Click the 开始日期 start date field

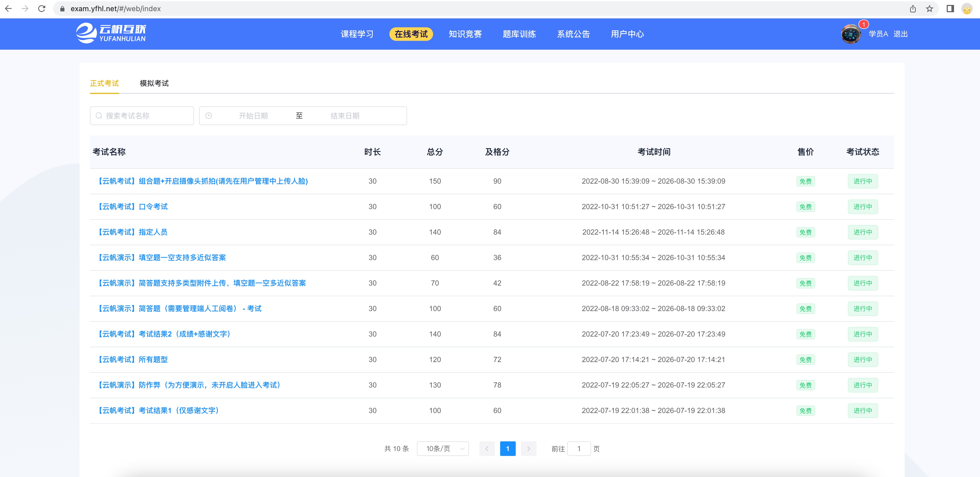pyautogui.click(x=253, y=116)
